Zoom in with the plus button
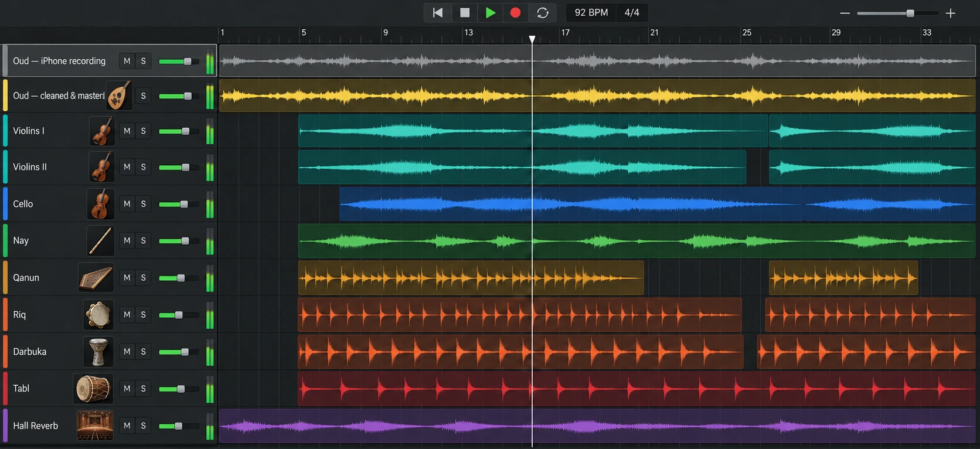Image resolution: width=980 pixels, height=449 pixels. pos(951,13)
